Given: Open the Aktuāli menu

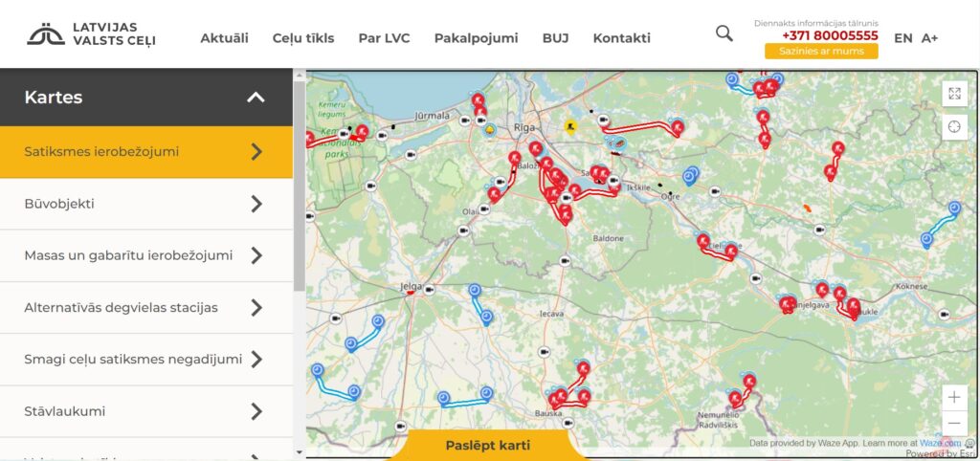Looking at the screenshot, I should pyautogui.click(x=224, y=38).
